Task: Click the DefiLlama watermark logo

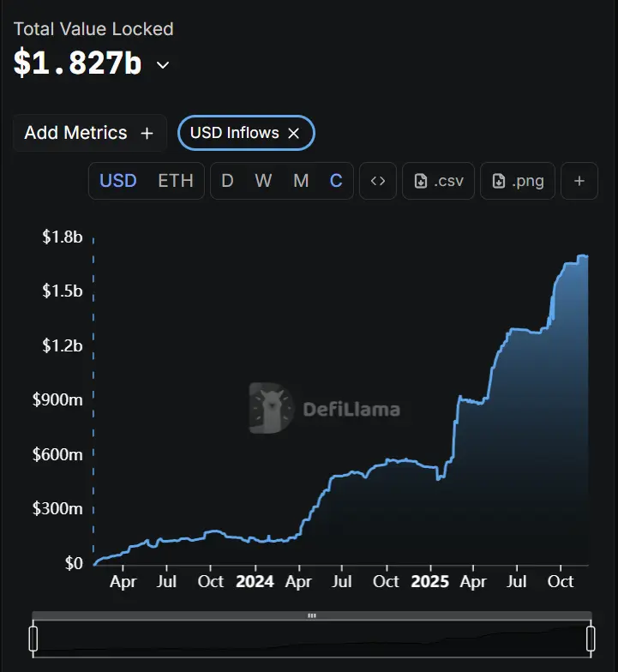Action: click(325, 408)
